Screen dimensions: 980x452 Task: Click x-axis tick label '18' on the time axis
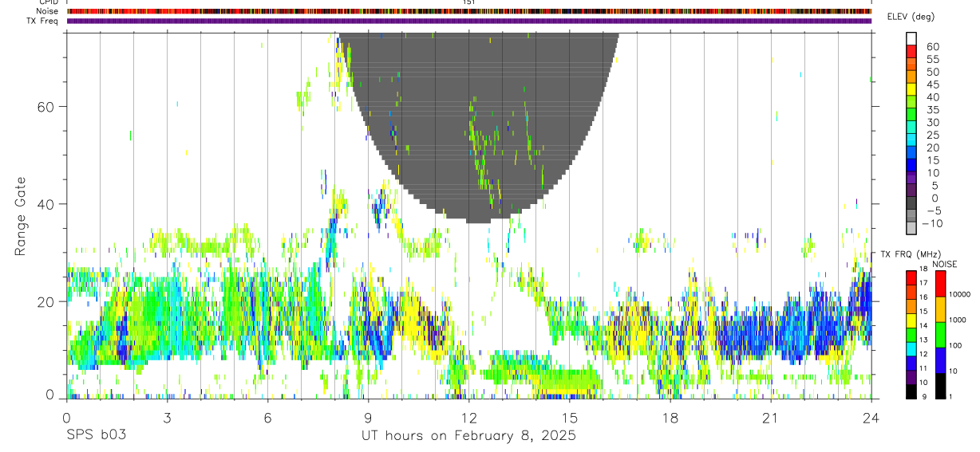670,419
